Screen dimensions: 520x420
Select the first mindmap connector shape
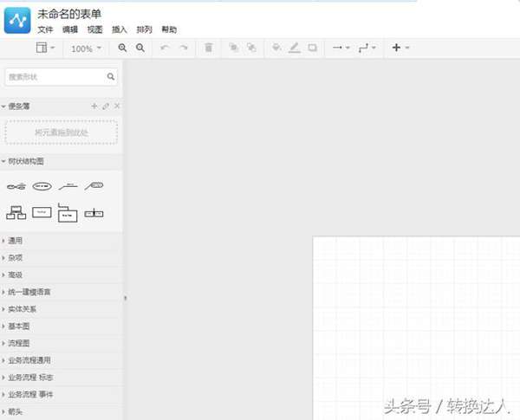16,186
